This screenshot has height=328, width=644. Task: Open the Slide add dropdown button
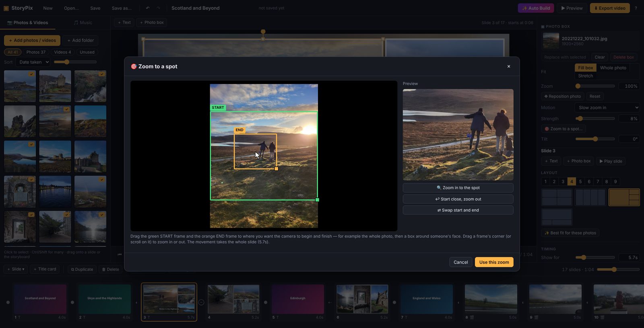point(16,269)
